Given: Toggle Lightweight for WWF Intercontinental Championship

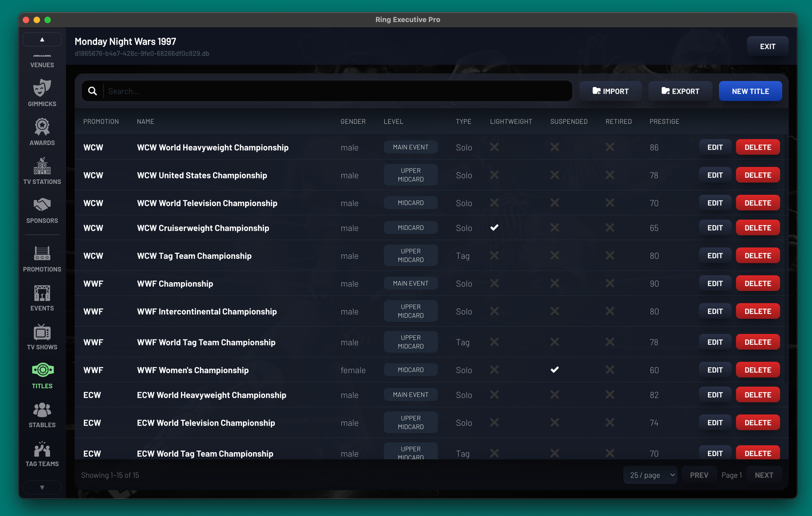Looking at the screenshot, I should point(494,311).
